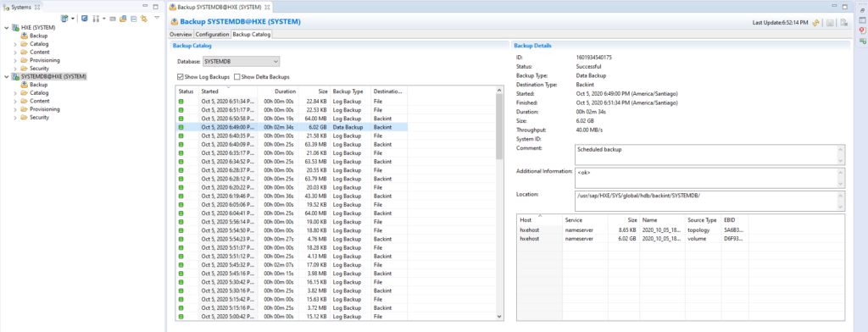
Task: Click the HXE (SYSTEM) system icon
Action: pyautogui.click(x=15, y=28)
